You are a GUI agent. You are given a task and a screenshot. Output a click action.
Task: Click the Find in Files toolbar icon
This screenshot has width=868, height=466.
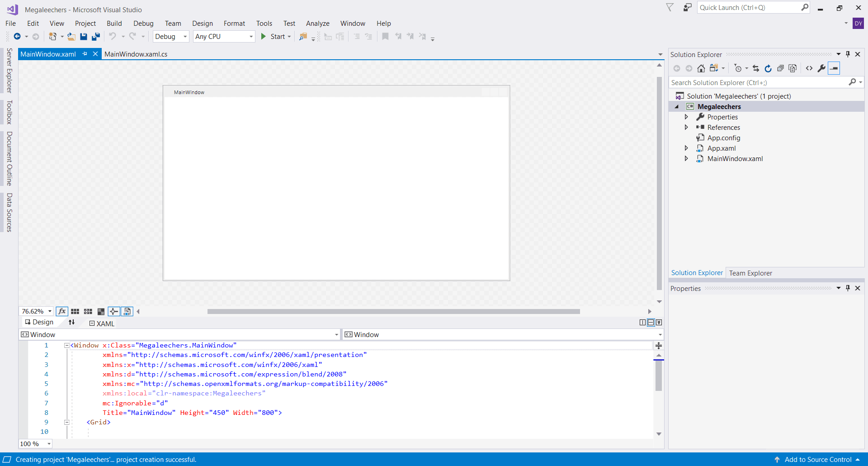click(303, 37)
